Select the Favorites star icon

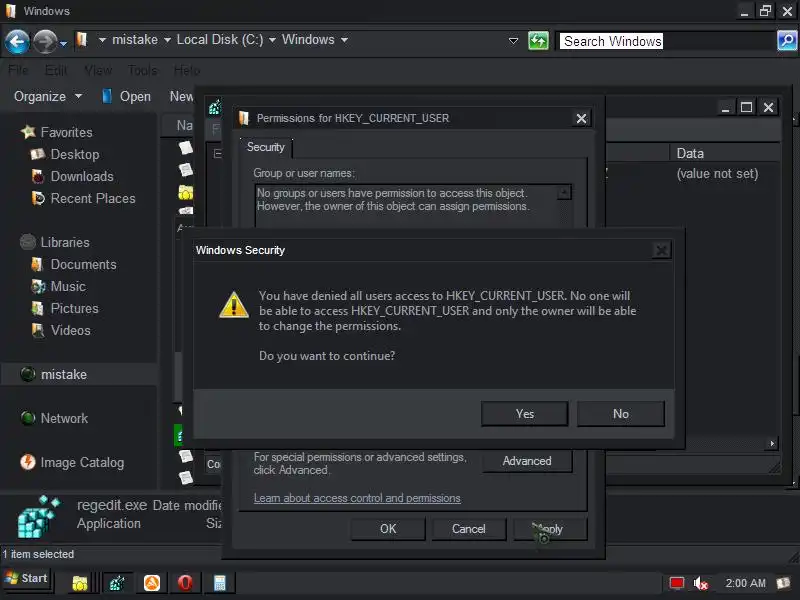[x=29, y=132]
